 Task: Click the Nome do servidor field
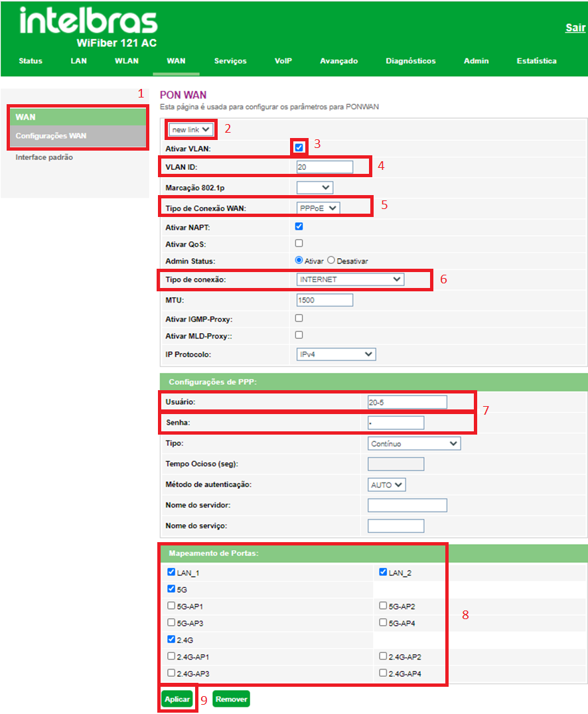pyautogui.click(x=407, y=506)
